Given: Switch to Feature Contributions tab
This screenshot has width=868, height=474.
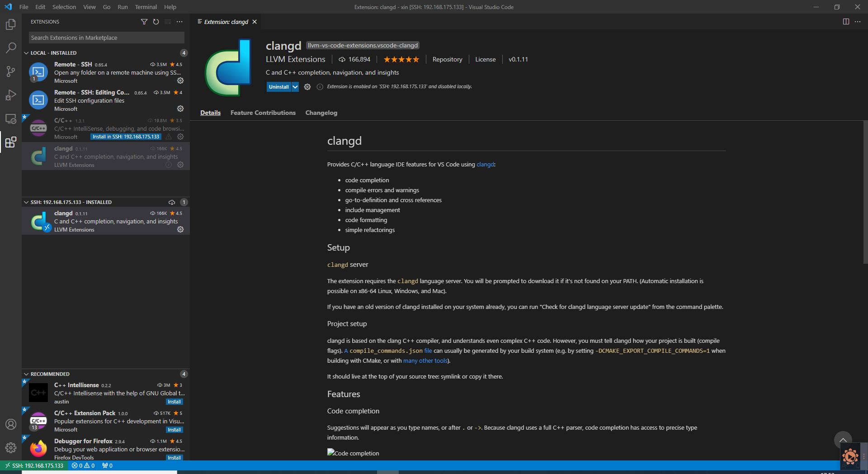Looking at the screenshot, I should tap(263, 113).
